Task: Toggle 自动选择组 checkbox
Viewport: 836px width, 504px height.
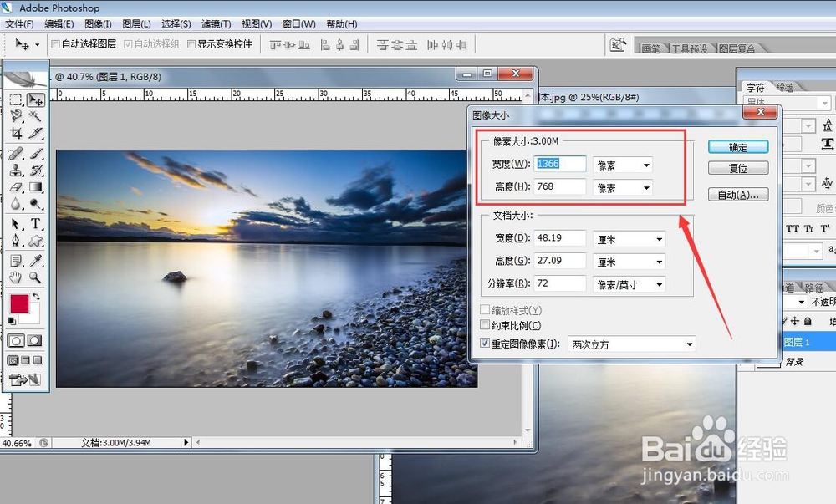Action: tap(128, 44)
